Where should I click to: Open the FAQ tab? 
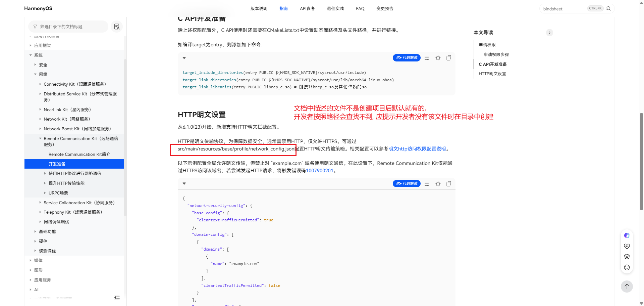[360, 9]
